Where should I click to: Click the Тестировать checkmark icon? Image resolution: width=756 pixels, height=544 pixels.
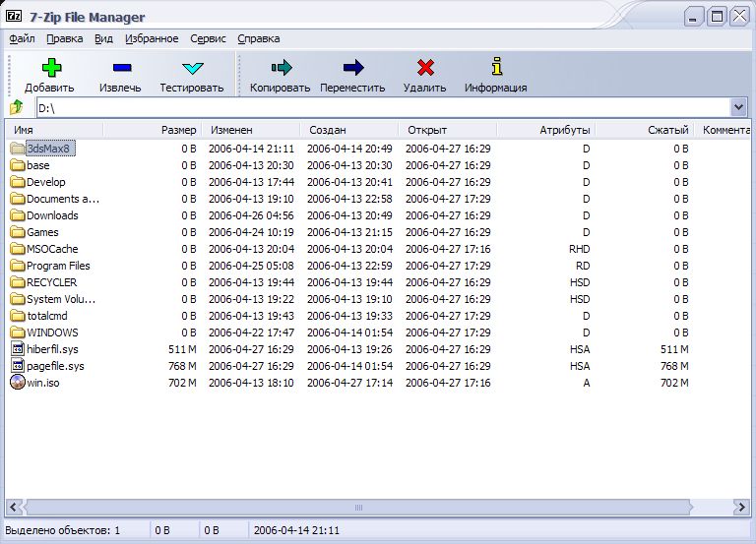click(x=193, y=68)
